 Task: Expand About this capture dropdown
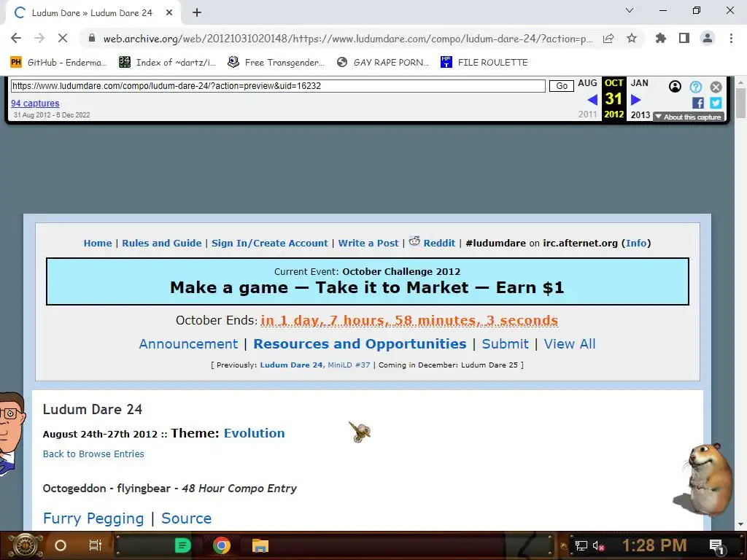click(689, 117)
